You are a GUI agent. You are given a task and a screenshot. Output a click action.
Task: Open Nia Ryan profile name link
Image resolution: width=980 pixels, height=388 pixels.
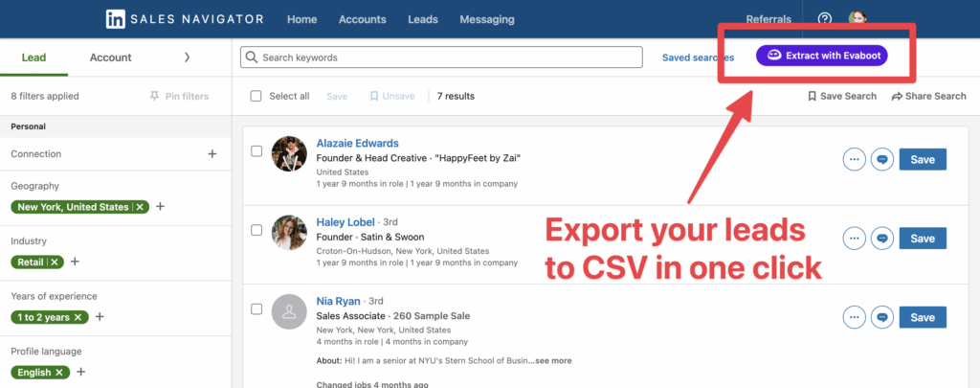338,301
